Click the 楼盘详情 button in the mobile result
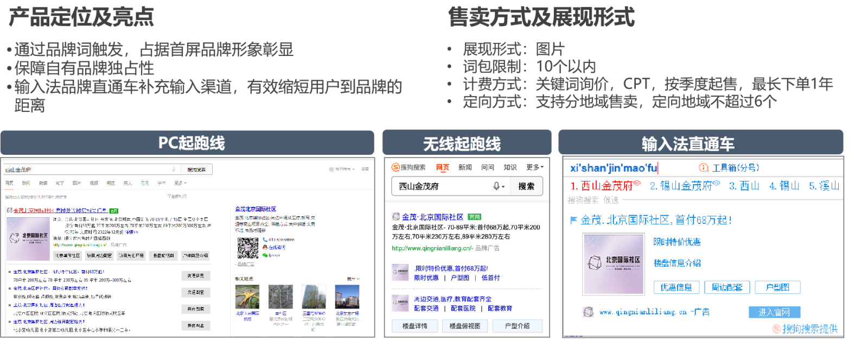868x339 pixels. tap(414, 326)
